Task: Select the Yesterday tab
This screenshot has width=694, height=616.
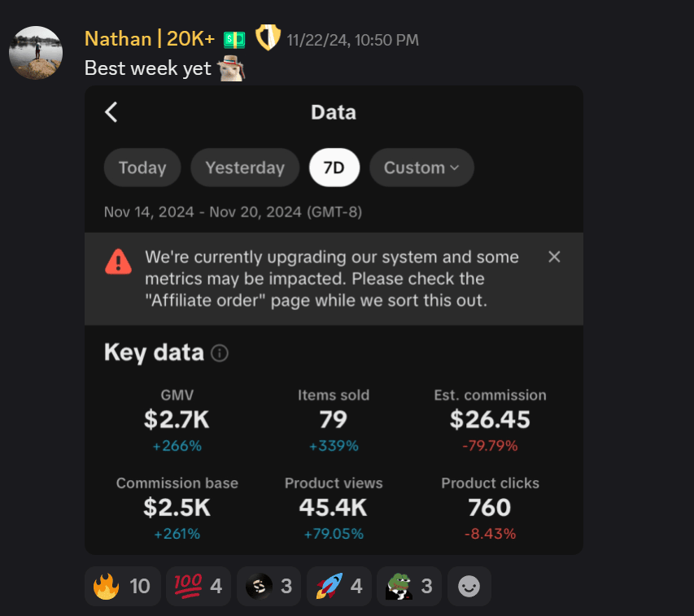Action: coord(245,168)
